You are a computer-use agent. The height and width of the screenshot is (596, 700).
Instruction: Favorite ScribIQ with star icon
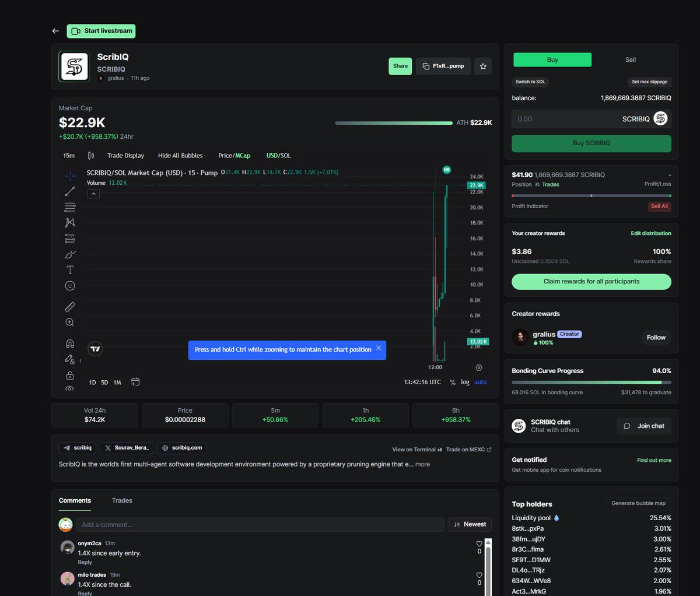pyautogui.click(x=483, y=66)
